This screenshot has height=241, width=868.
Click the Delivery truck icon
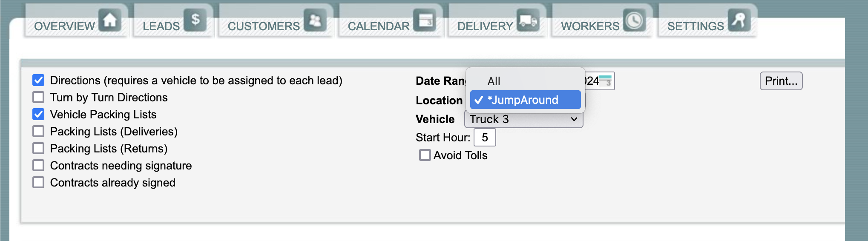click(x=528, y=20)
